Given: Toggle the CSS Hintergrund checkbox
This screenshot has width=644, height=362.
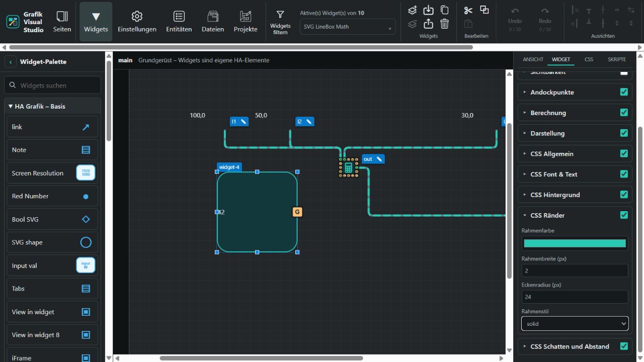Looking at the screenshot, I should pyautogui.click(x=624, y=195).
